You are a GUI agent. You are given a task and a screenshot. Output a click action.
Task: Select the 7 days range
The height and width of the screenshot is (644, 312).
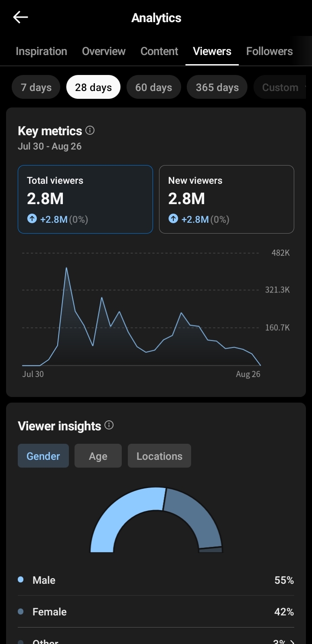[36, 87]
